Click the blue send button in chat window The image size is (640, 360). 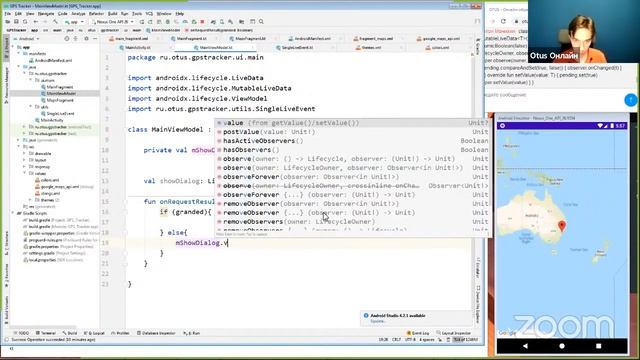[x=631, y=100]
